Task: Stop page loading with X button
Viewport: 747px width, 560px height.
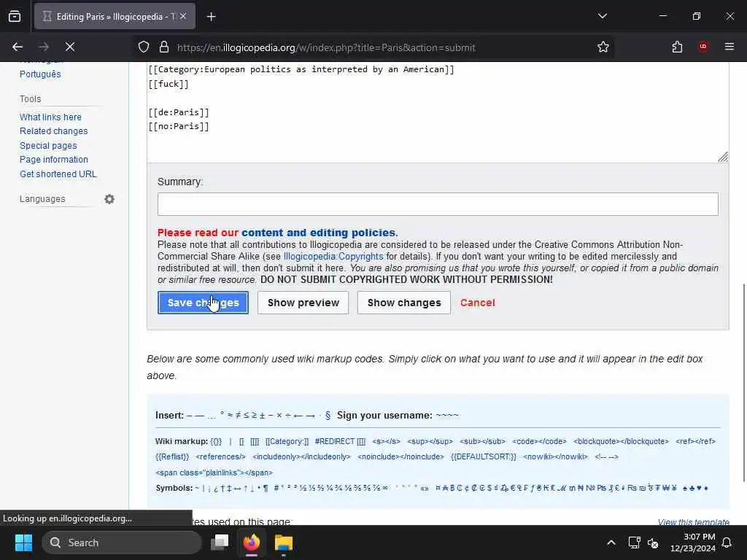Action: tap(70, 47)
